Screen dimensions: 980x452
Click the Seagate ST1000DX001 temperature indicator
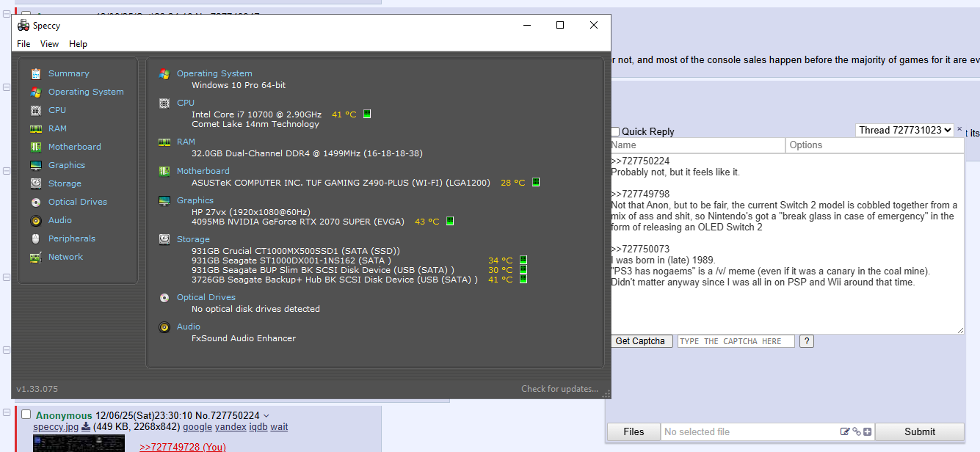coord(523,260)
